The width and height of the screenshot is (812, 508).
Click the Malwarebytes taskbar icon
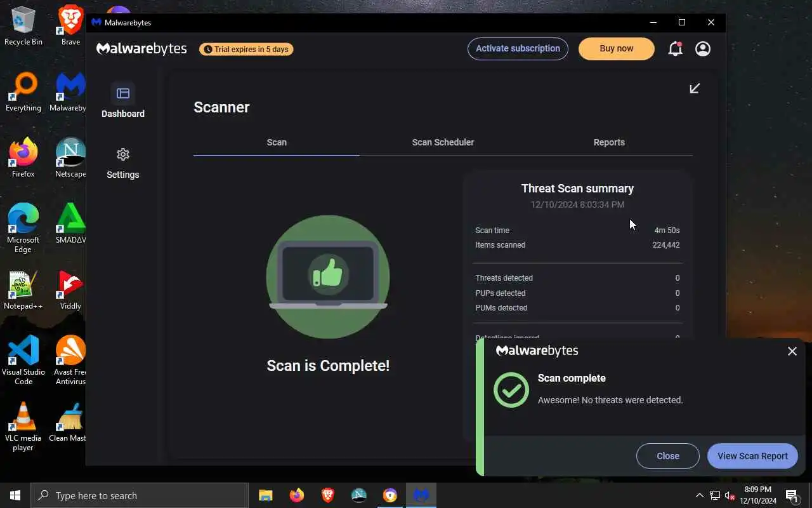coord(421,495)
